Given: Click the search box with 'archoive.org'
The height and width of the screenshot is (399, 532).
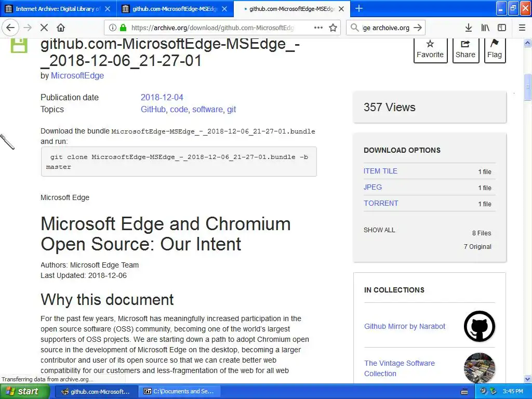Looking at the screenshot, I should point(386,28).
